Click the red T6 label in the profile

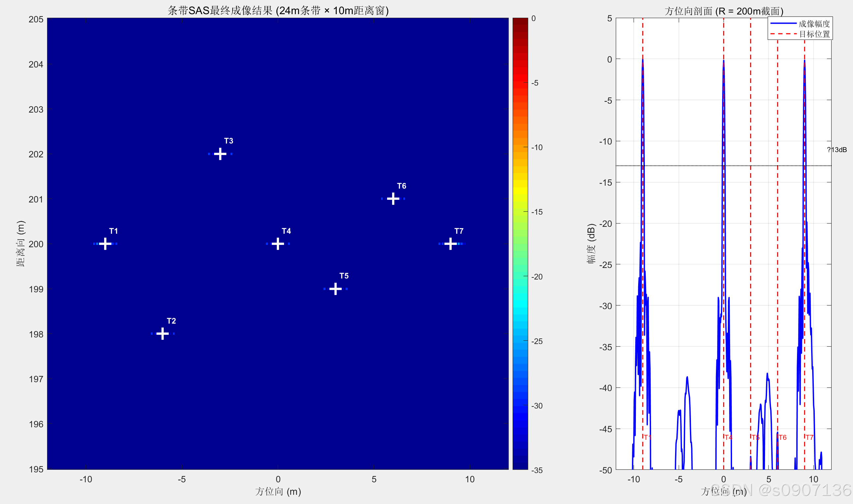point(782,438)
